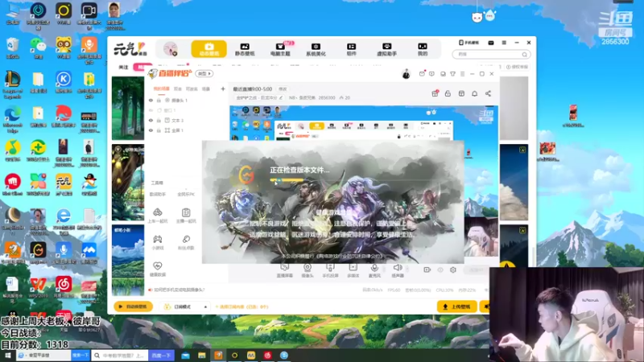Open the Microsoft Edge desktop icon
The width and height of the screenshot is (644, 362).
point(13,118)
